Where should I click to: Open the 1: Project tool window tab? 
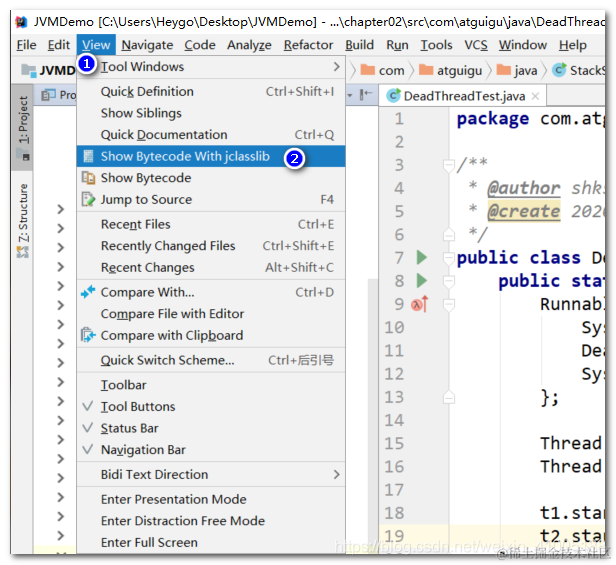[22, 127]
